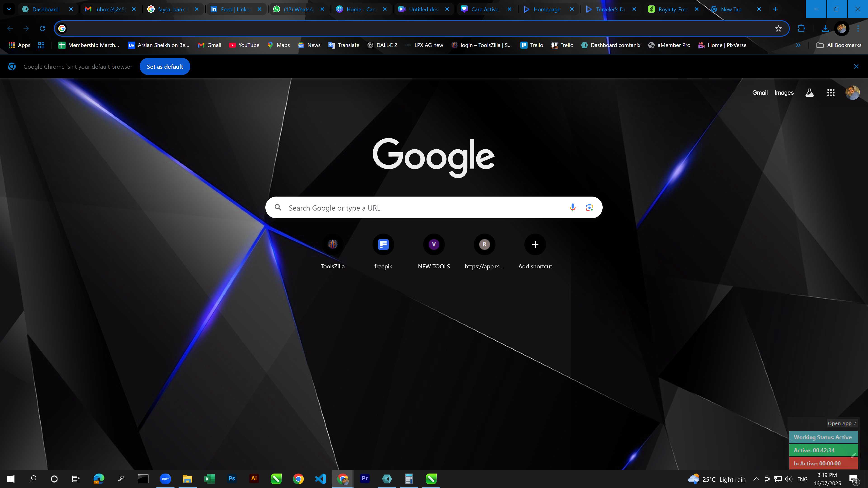Viewport: 868px width, 488px height.
Task: Open the notification center icon
Action: (854, 479)
